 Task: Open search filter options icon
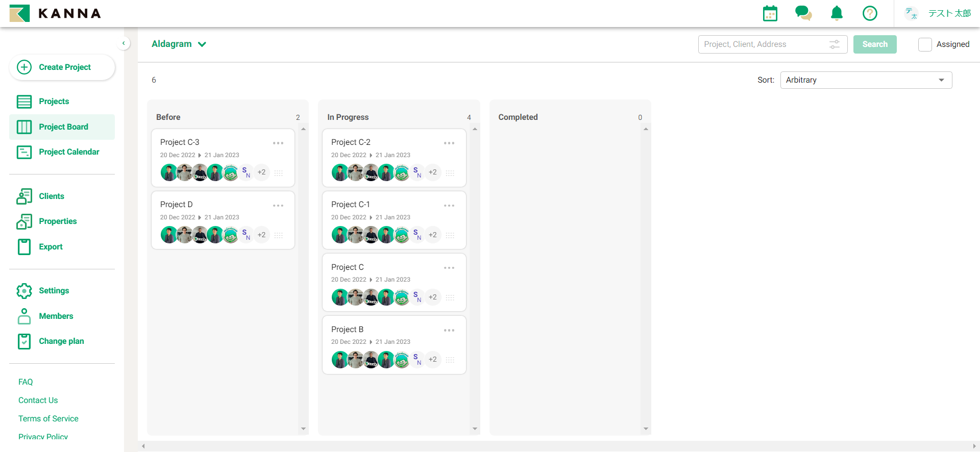835,44
